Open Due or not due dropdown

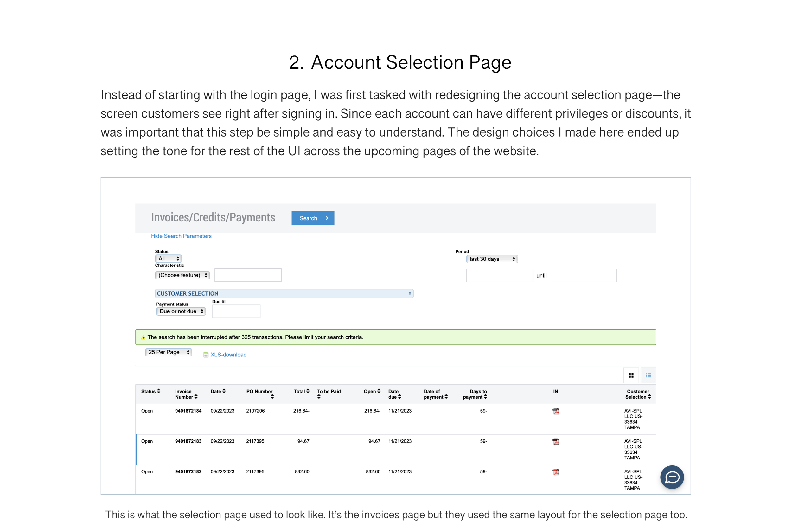click(x=181, y=311)
